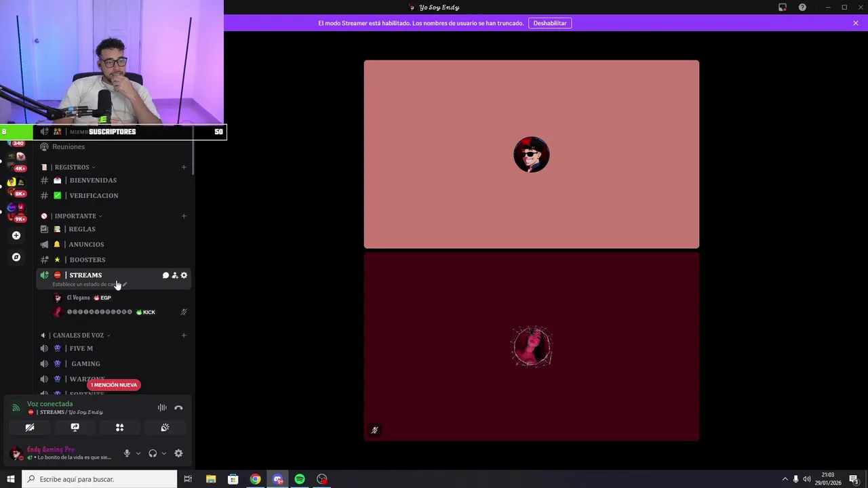Viewport: 868px width, 488px height.
Task: Open Spotify from taskbar
Action: pyautogui.click(x=300, y=479)
